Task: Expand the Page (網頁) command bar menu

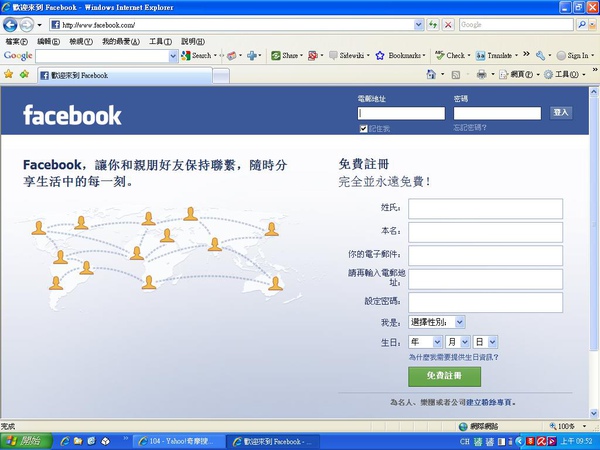Action: (520, 74)
